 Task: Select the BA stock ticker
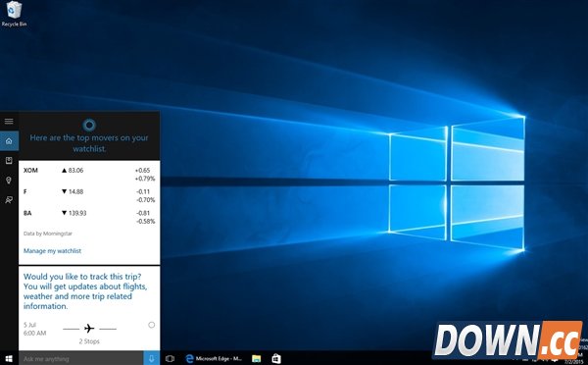point(27,213)
